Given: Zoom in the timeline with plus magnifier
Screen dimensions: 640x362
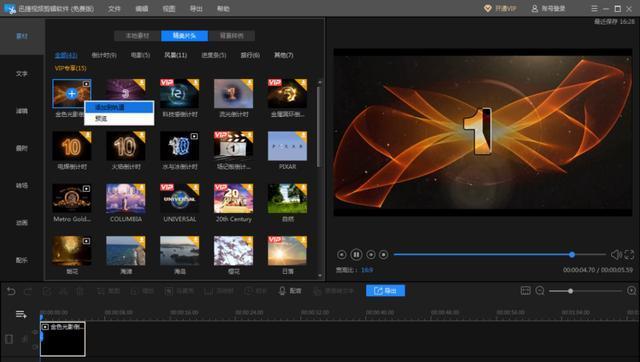Looking at the screenshot, I should 631,291.
